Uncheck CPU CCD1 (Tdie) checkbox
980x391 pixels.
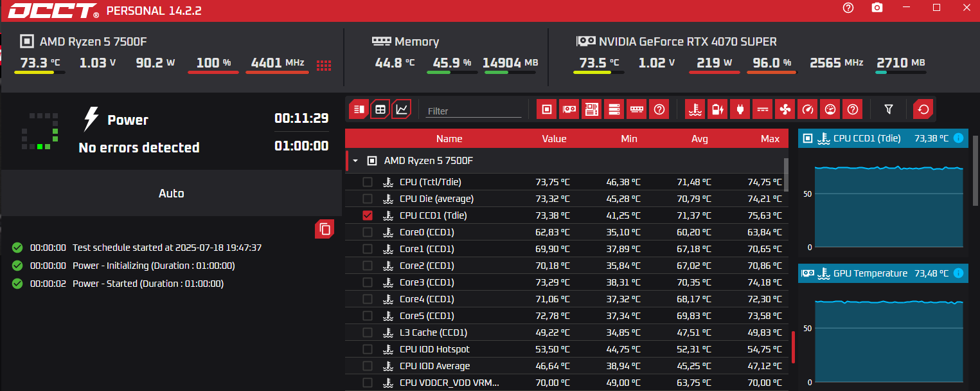pos(368,215)
